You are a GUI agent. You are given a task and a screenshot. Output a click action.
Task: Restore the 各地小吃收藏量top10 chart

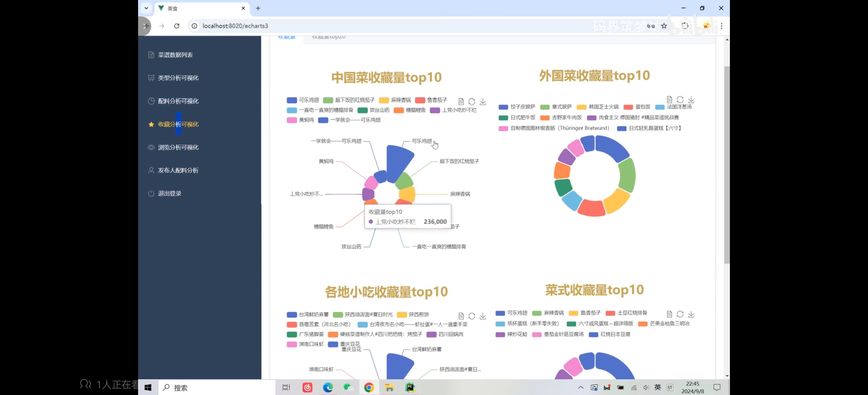472,316
